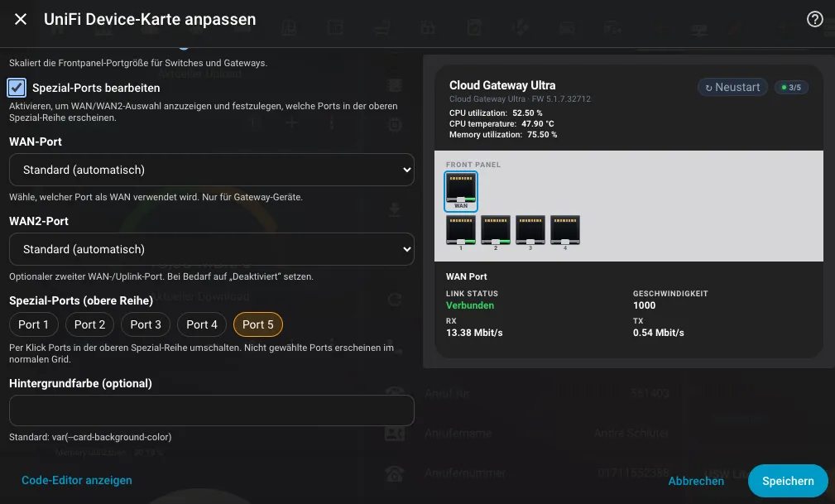Toggle Port 1 special-port chip
This screenshot has height=504, width=835.
pos(34,324)
